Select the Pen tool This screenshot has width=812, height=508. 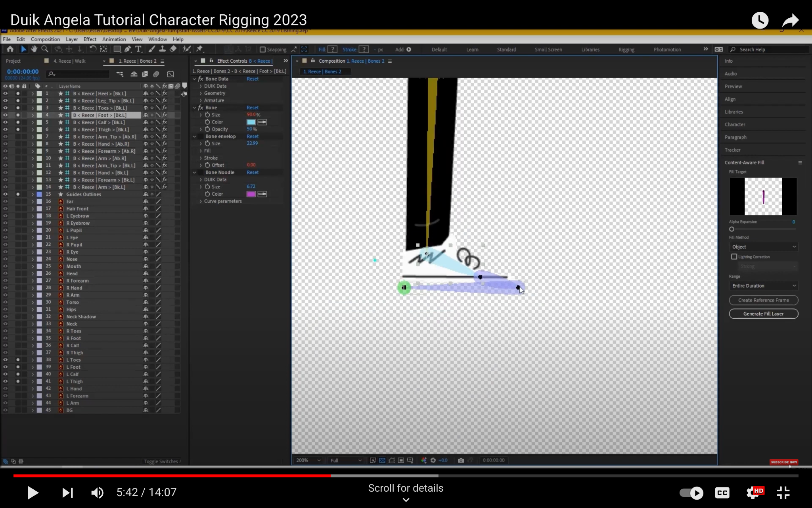[x=128, y=49]
